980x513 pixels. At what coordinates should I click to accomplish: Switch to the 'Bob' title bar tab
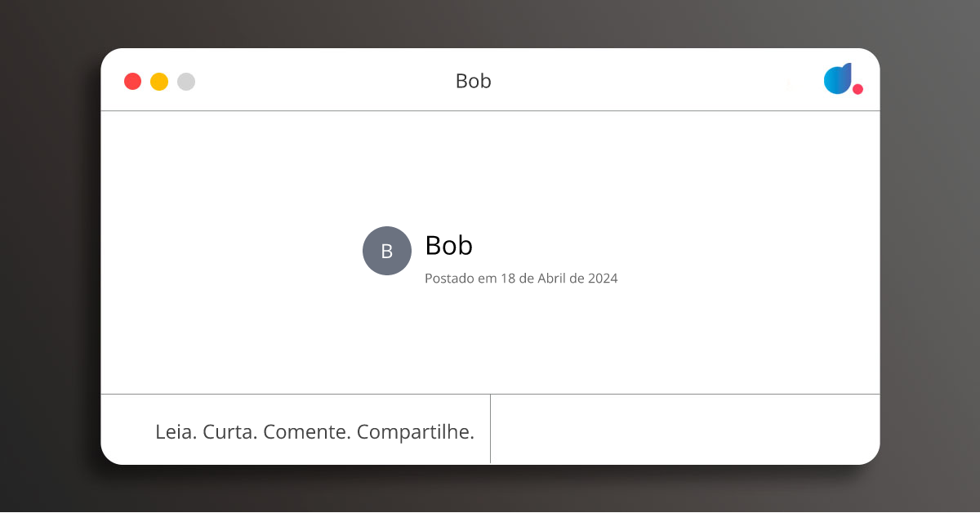pos(473,81)
